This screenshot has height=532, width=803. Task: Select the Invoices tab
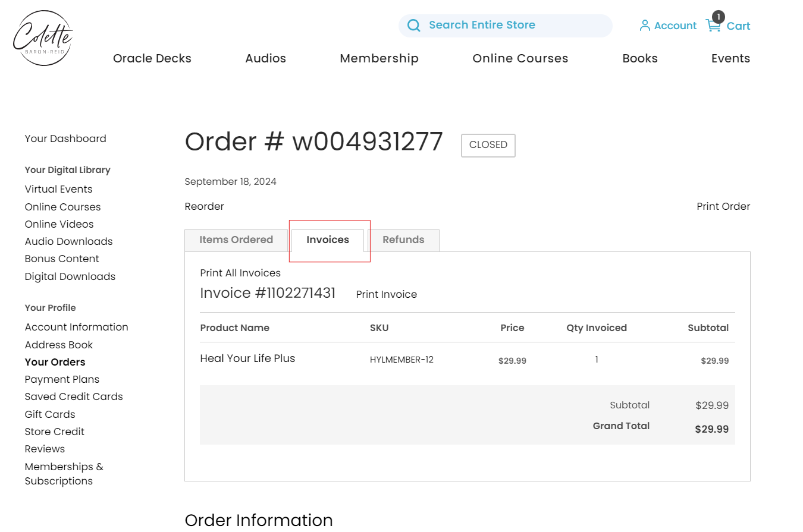click(328, 240)
